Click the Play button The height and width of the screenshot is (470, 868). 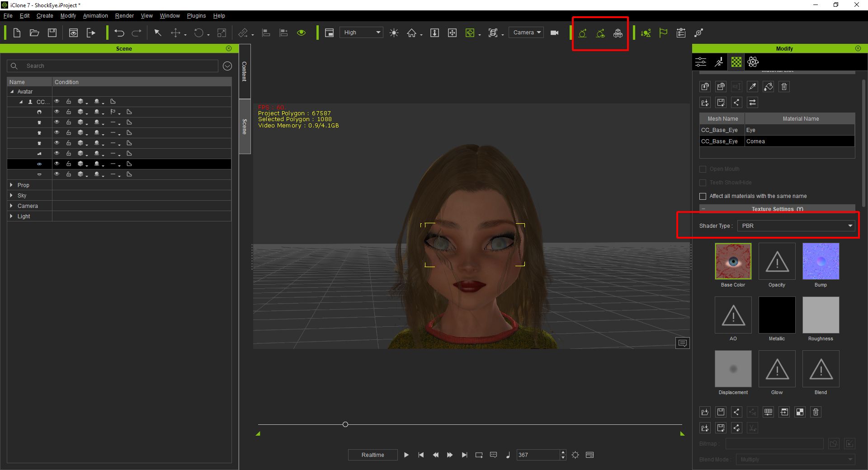(x=406, y=455)
